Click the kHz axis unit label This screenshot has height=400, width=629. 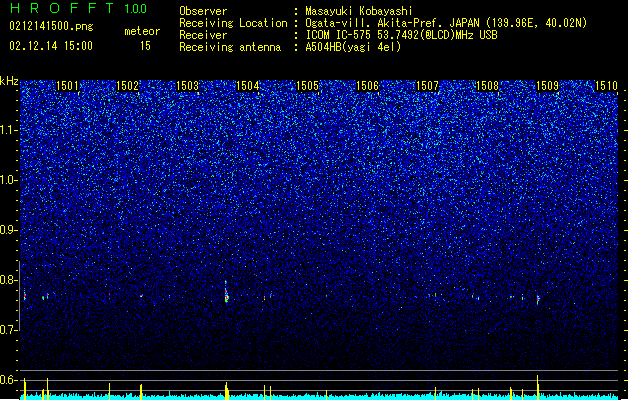[9, 81]
